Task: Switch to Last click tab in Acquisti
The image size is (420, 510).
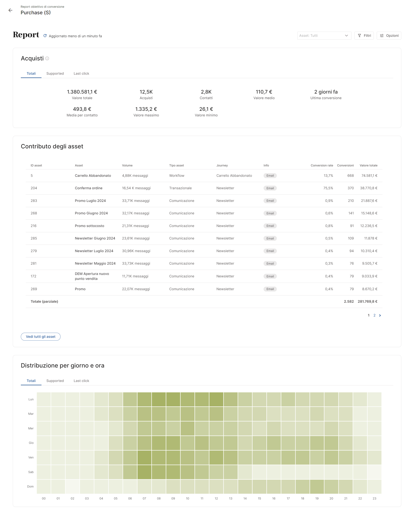Action: point(82,74)
